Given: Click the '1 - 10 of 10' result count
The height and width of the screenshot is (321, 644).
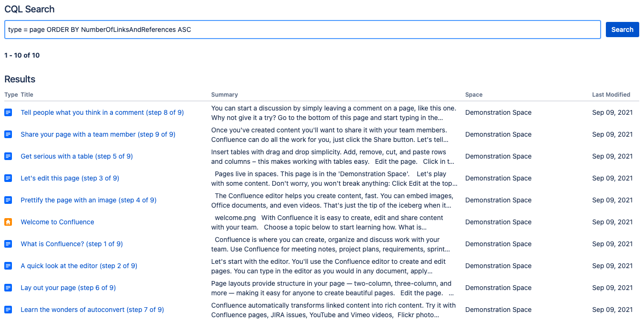Looking at the screenshot, I should click(22, 55).
